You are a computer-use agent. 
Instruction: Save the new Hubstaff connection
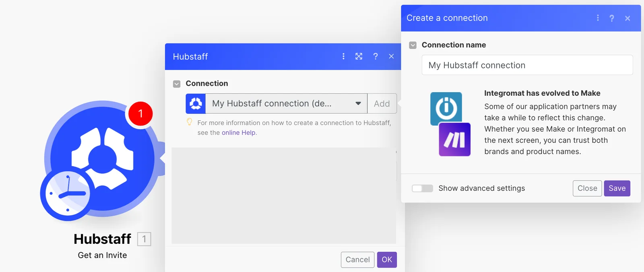[x=617, y=188]
